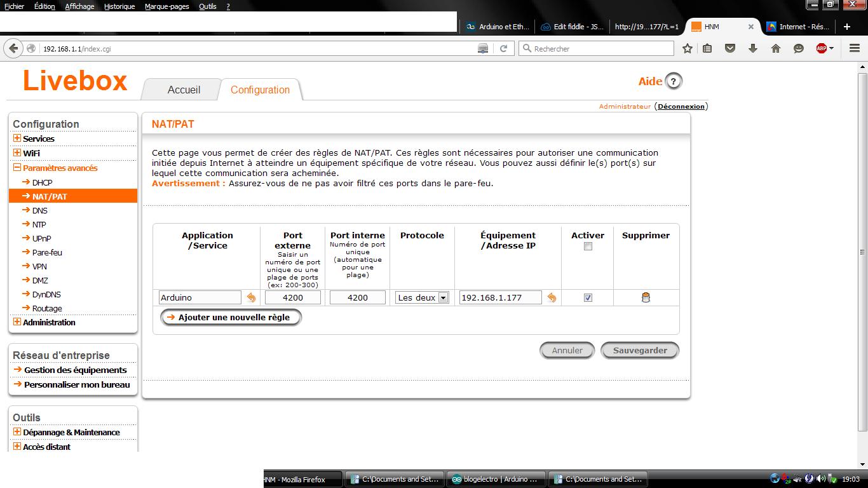Open the Firefox hamburger menu

click(x=855, y=48)
